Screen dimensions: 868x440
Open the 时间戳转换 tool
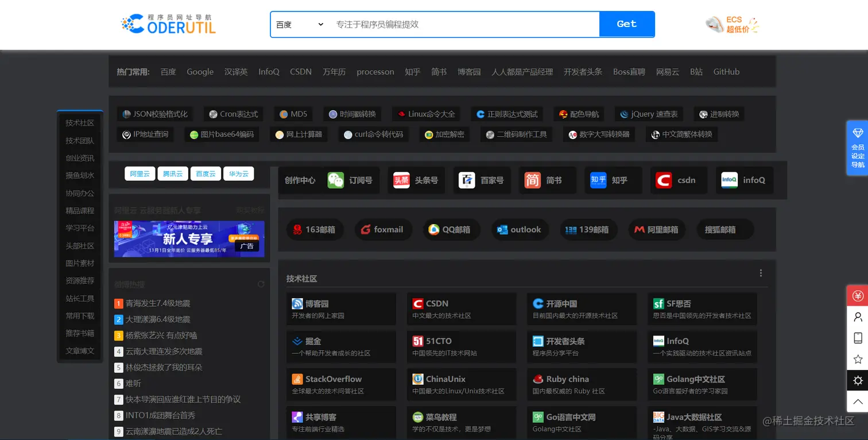(352, 114)
